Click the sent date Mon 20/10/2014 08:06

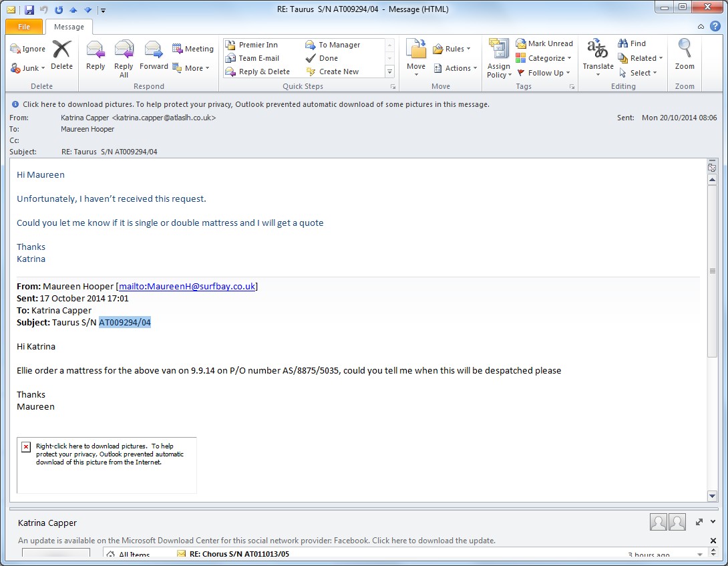pos(679,118)
